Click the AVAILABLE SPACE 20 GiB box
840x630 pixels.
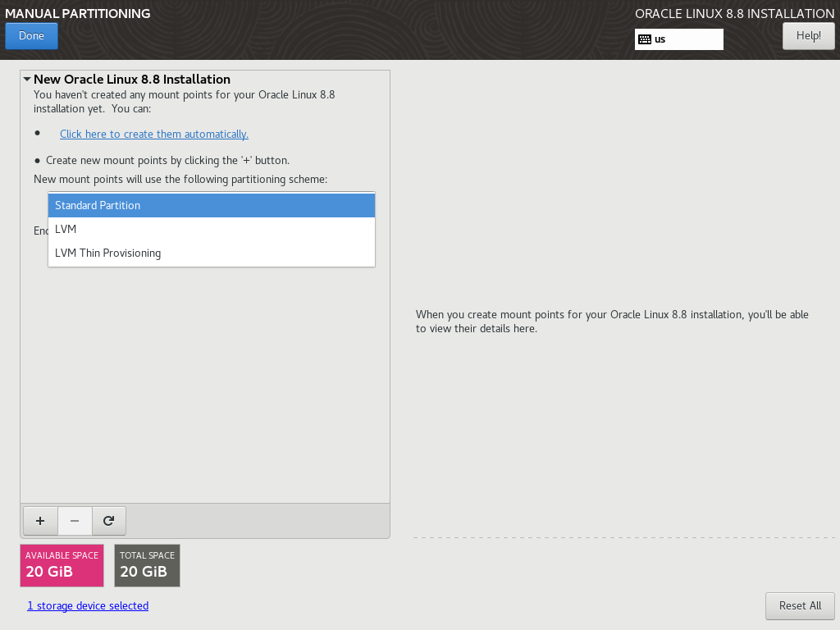coord(62,565)
